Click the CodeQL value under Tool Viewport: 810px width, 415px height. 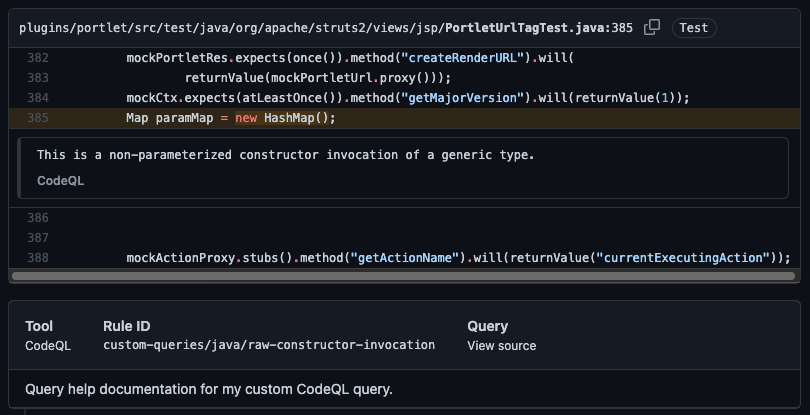(48, 345)
